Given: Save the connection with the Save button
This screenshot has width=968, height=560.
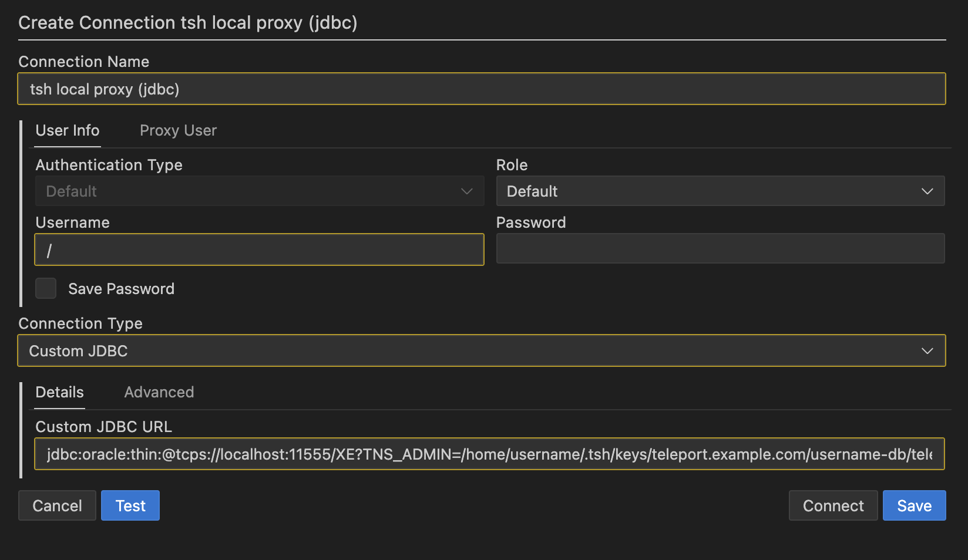Looking at the screenshot, I should tap(914, 505).
